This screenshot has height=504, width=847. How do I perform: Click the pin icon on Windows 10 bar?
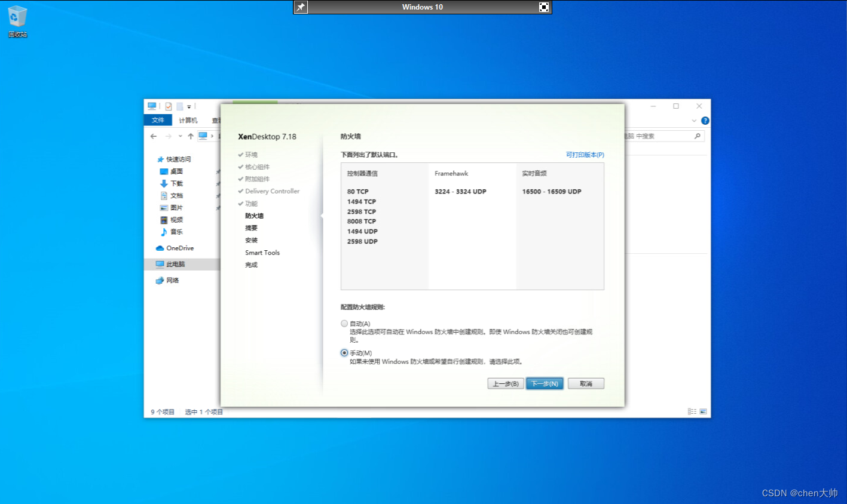coord(301,7)
